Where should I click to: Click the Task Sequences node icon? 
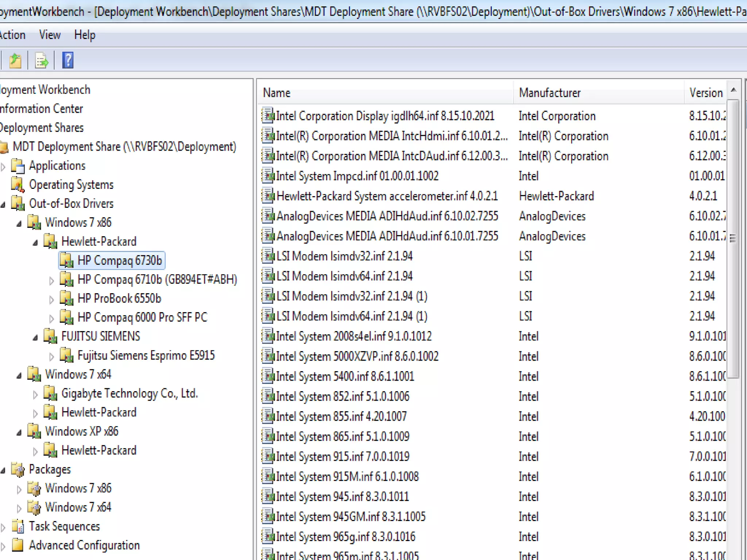point(18,526)
